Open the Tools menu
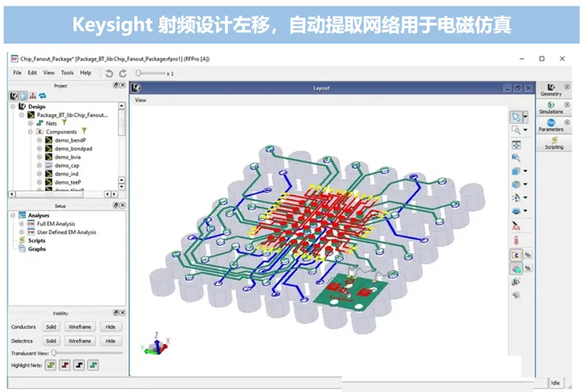 [x=67, y=73]
